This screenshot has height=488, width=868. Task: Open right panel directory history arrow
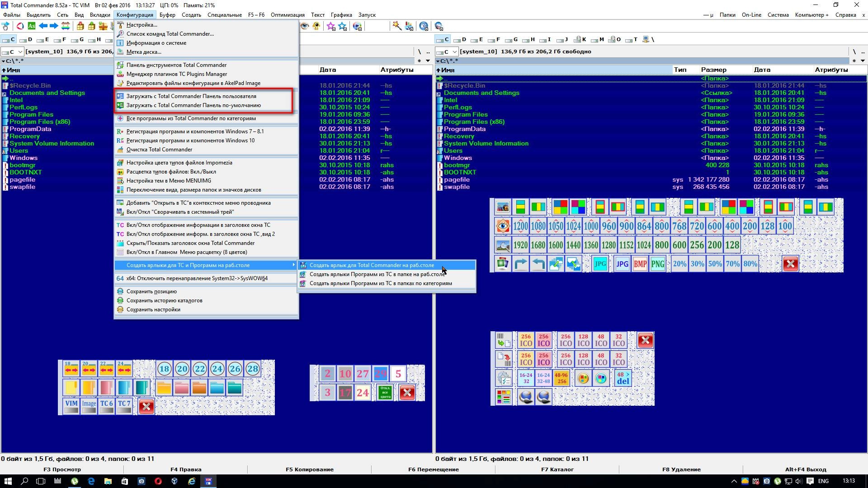click(863, 61)
